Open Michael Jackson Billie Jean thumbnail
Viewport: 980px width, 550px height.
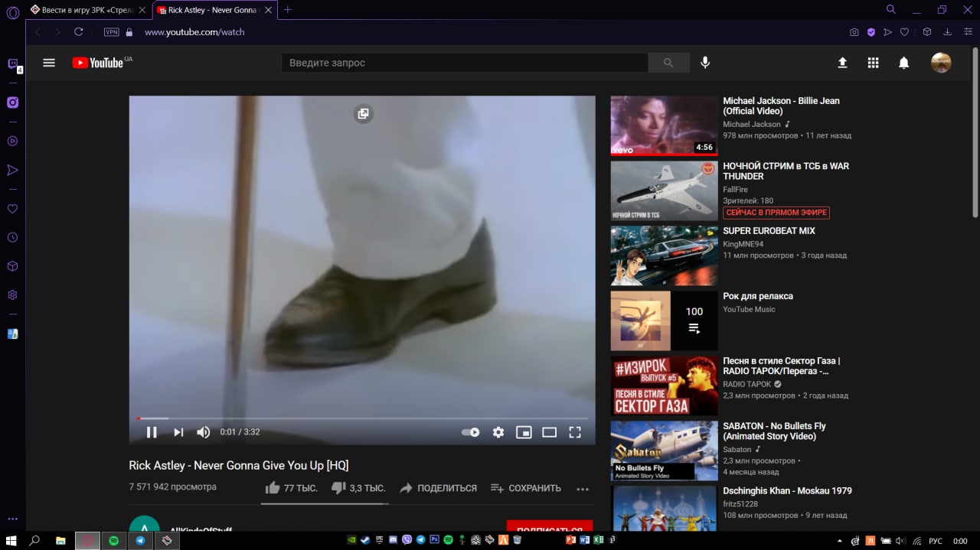click(664, 125)
